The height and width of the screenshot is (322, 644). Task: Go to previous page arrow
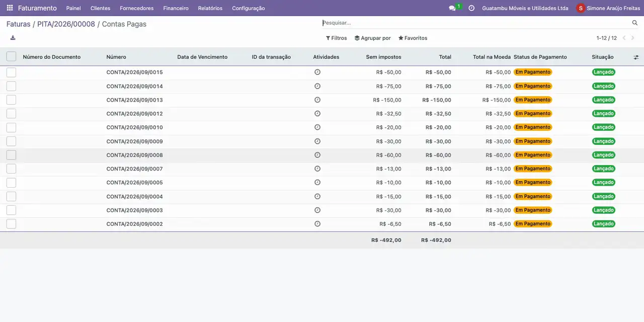pyautogui.click(x=624, y=38)
